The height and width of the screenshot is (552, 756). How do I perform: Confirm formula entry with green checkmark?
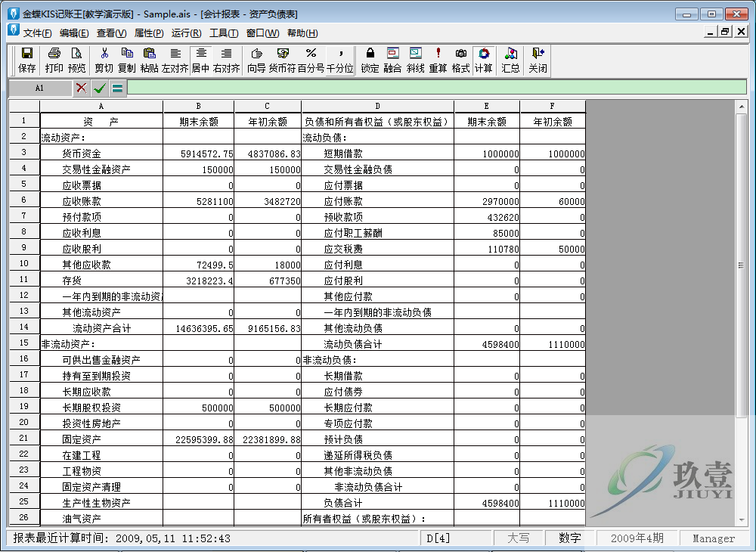(100, 88)
